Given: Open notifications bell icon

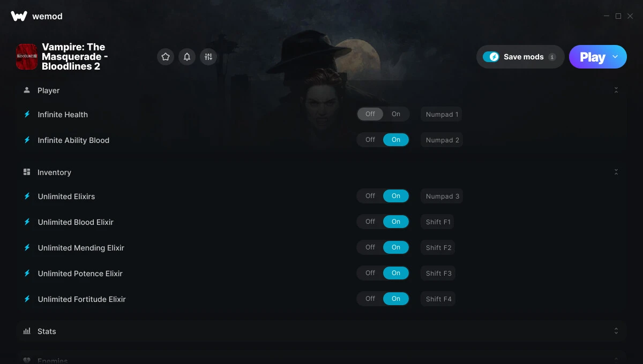Looking at the screenshot, I should pos(187,57).
